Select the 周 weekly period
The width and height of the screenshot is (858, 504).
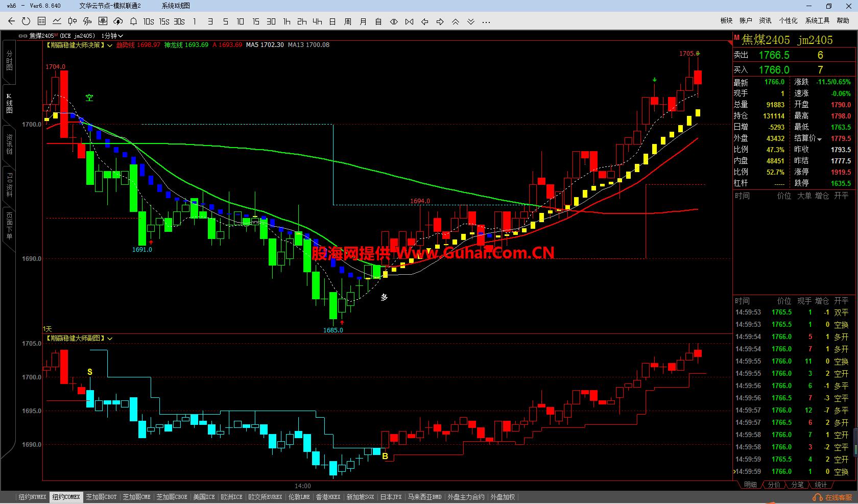(x=348, y=21)
